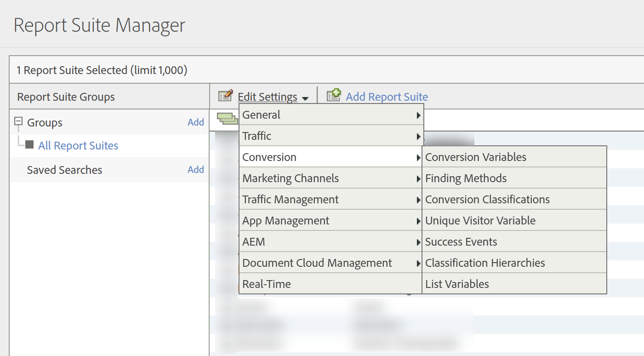This screenshot has height=356, width=644.
Task: Click the Add Report Suite link
Action: click(387, 97)
